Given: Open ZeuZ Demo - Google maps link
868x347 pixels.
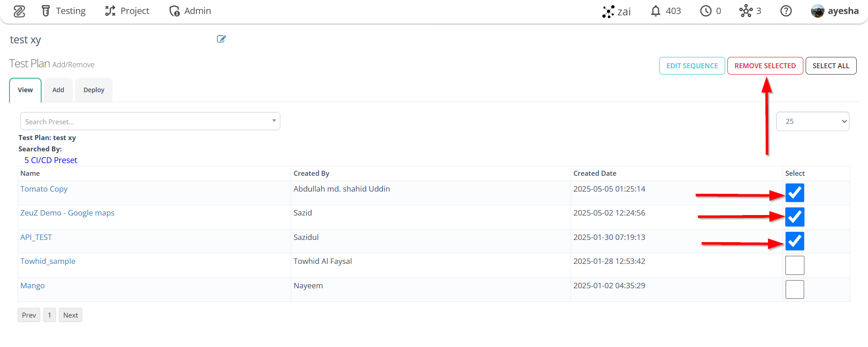Looking at the screenshot, I should 67,213.
